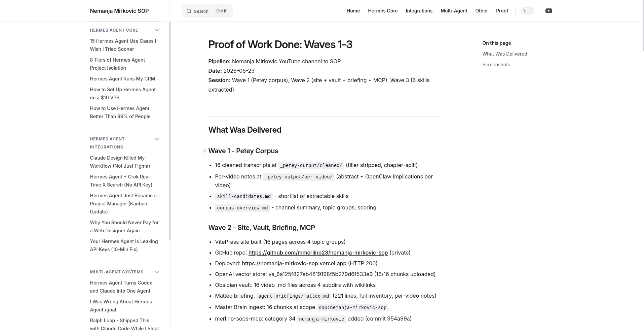The image size is (644, 333).
Task: Collapse Hermes Agent Core section chevron
Action: (157, 30)
